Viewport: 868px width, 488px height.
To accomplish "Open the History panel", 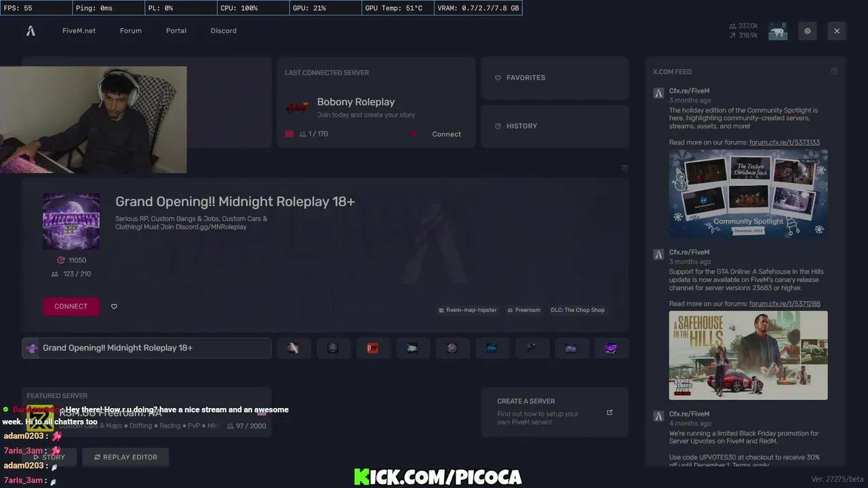I will coord(555,126).
